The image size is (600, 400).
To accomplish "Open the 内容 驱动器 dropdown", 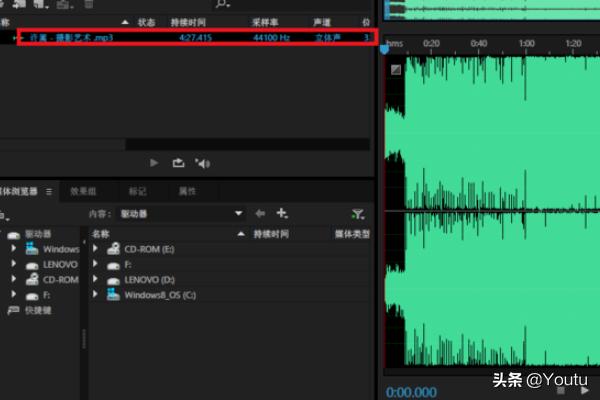I will coord(181,214).
